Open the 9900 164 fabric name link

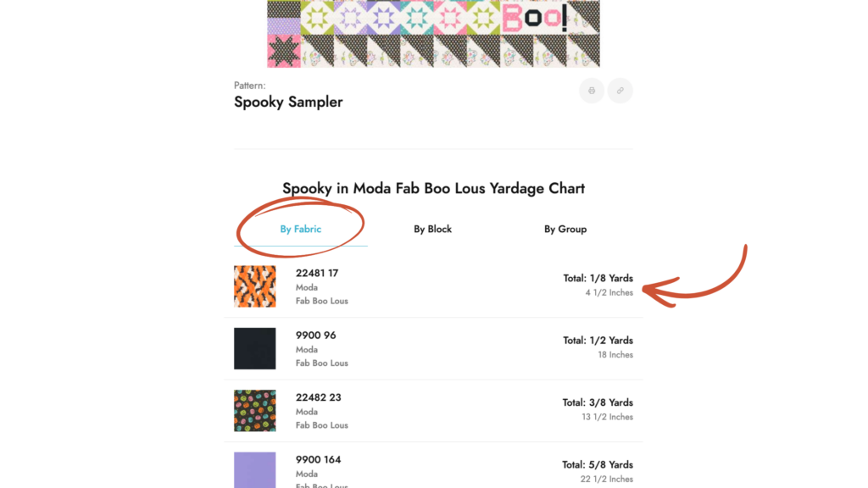point(319,459)
